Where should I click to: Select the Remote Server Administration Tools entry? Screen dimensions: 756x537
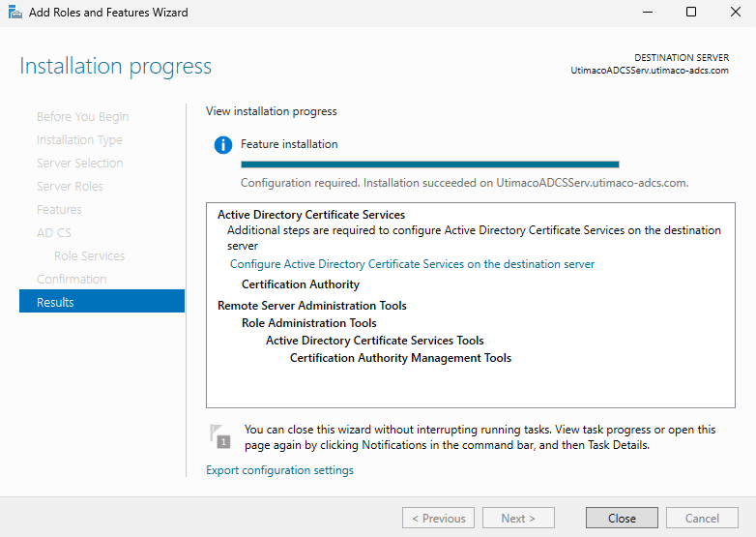point(311,306)
